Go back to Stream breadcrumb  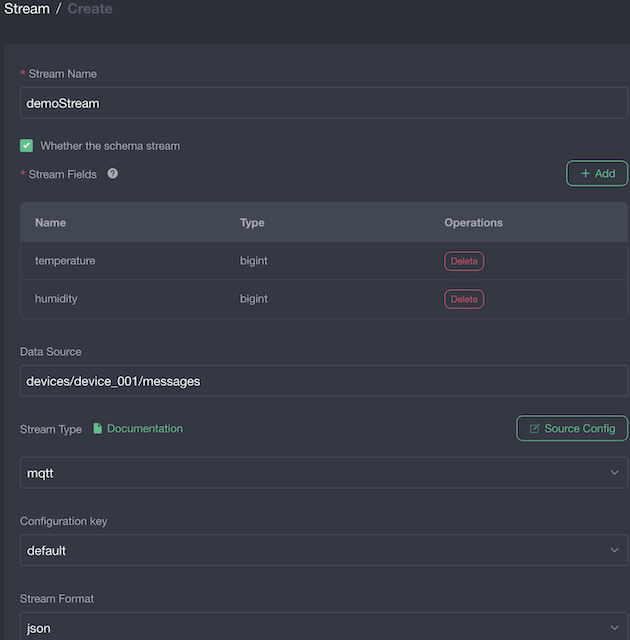click(27, 9)
